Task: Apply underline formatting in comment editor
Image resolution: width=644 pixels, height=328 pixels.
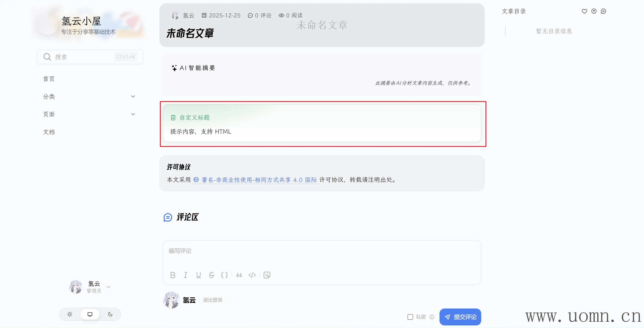Action: [199, 275]
